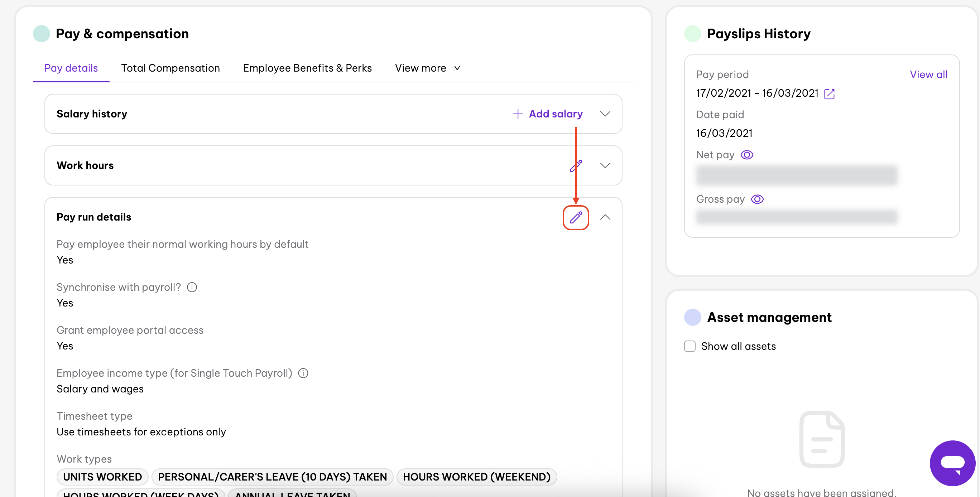Click info icon beside Synchronise with payroll
Screen dimensions: 980x497
coord(192,287)
